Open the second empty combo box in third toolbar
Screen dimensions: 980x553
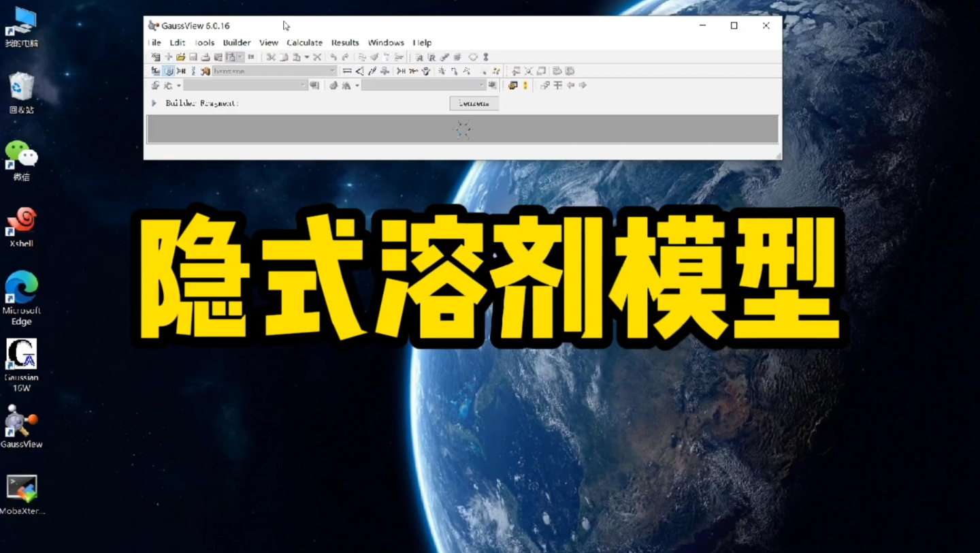[423, 85]
